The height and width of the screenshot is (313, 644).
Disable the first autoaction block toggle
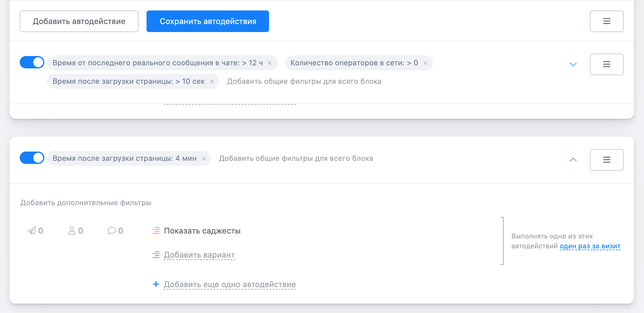(32, 62)
